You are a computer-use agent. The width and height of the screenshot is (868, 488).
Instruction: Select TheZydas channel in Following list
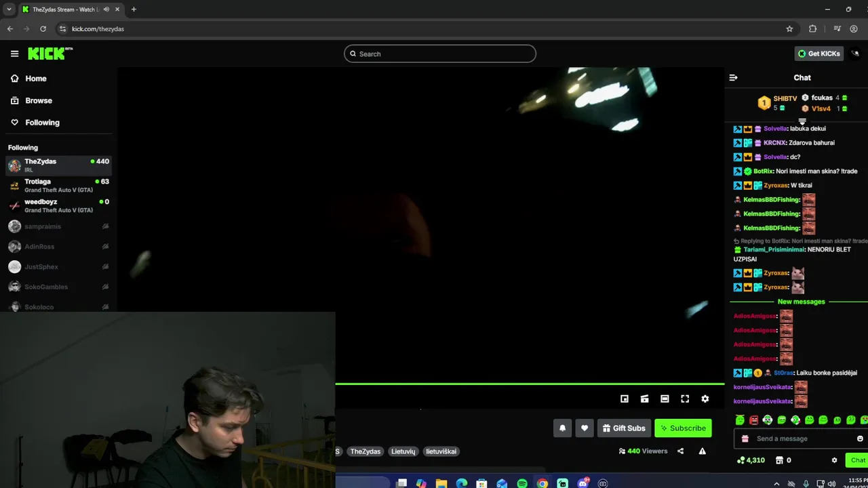point(59,165)
